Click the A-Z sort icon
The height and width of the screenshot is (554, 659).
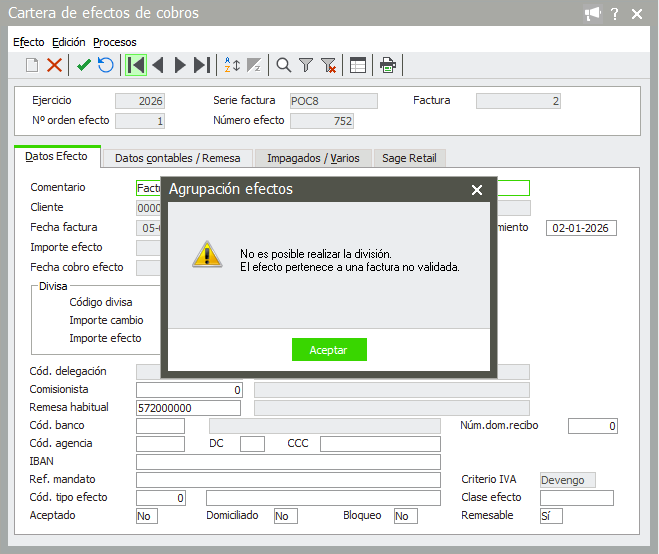pyautogui.click(x=232, y=65)
